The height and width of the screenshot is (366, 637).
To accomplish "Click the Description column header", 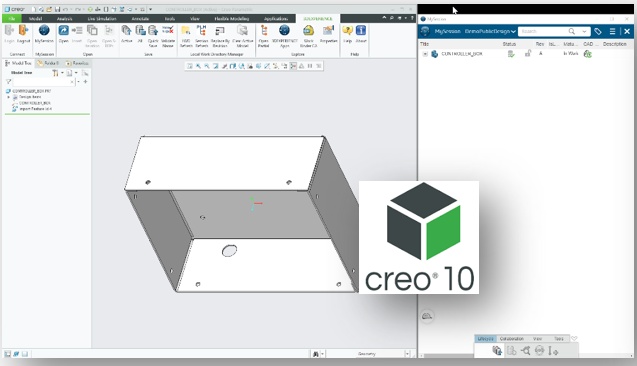I will [x=614, y=44].
